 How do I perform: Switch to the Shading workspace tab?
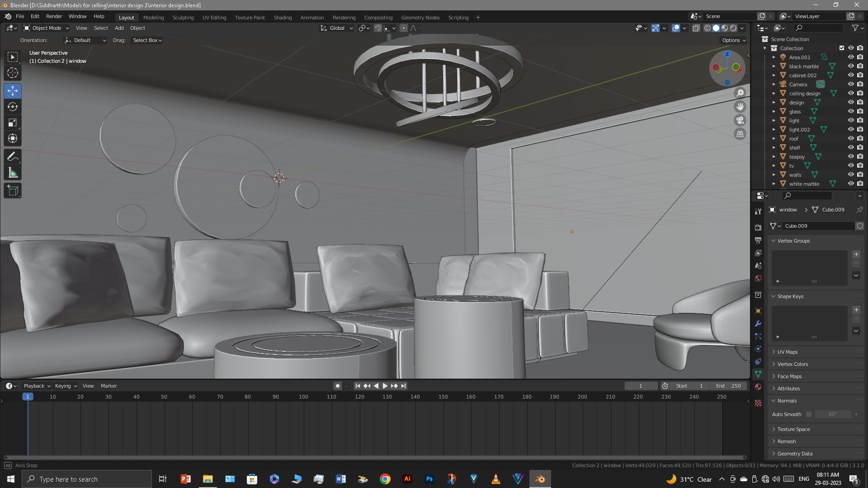(283, 18)
